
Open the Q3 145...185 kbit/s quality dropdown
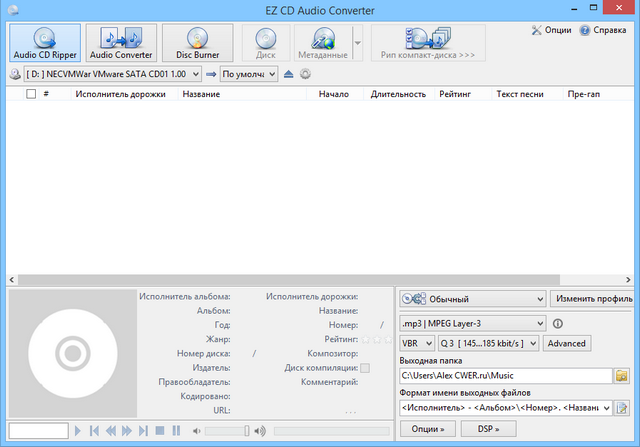tap(489, 343)
